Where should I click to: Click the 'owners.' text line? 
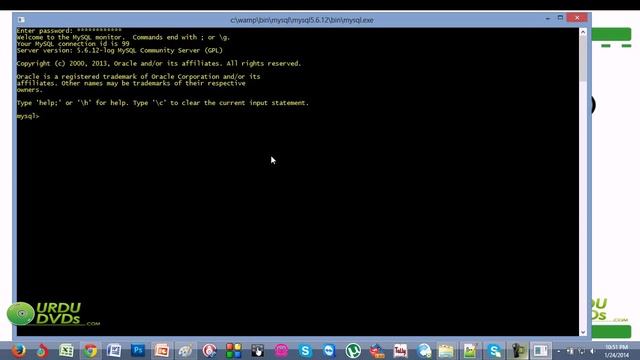tap(29, 90)
